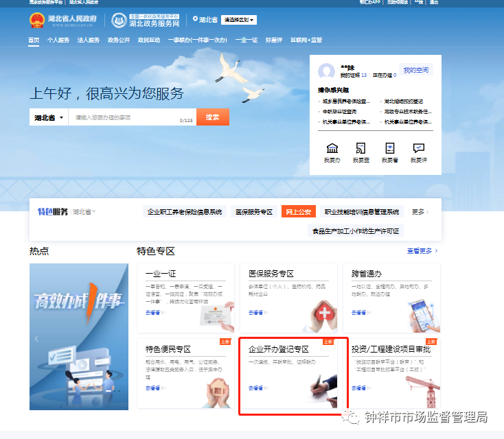Open the 请选择区划 district dropdown
This screenshot has height=439, width=504.
[x=238, y=20]
